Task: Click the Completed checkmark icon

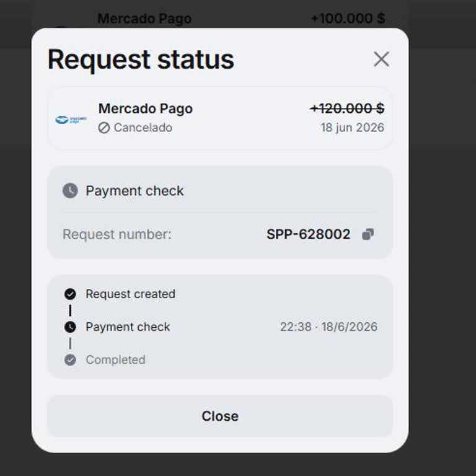Action: [70, 360]
